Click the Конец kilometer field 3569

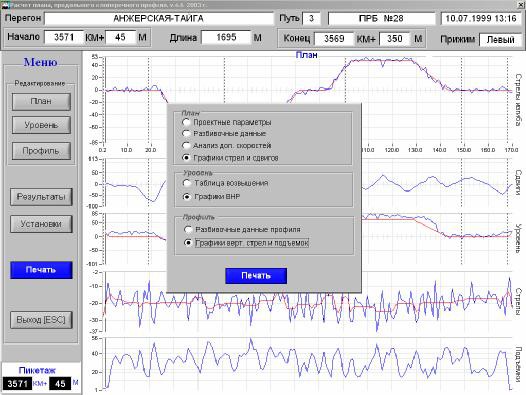coord(334,39)
